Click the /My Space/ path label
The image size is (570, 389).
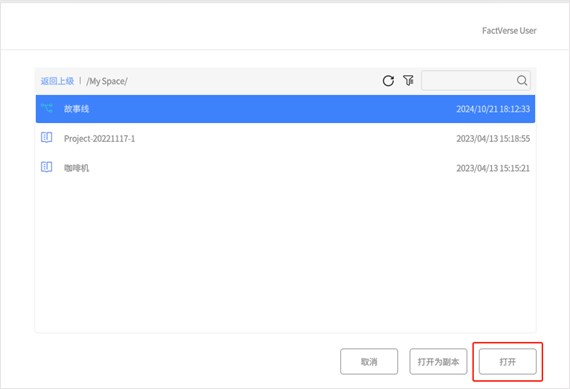click(107, 81)
